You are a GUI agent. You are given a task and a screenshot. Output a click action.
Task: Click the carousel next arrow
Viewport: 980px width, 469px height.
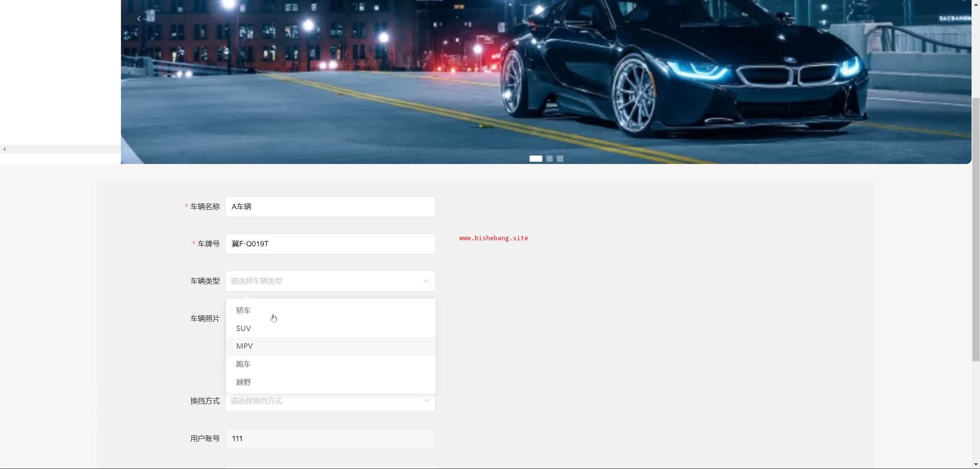click(953, 18)
